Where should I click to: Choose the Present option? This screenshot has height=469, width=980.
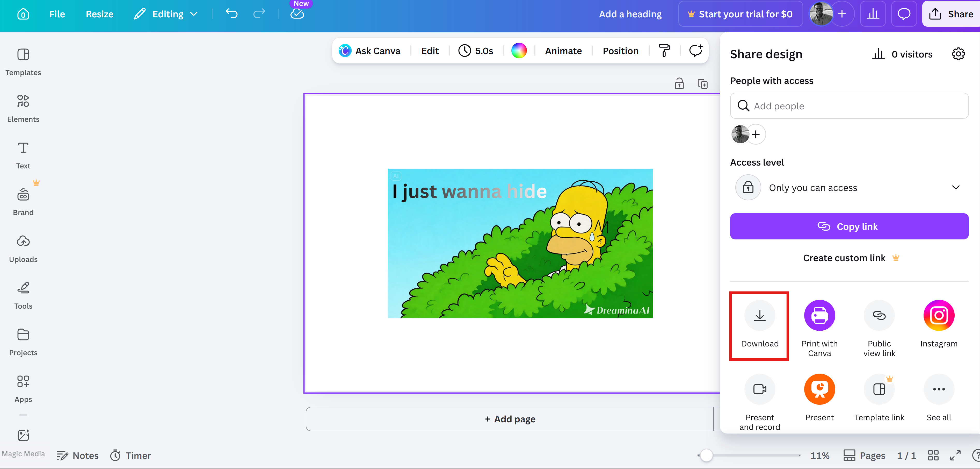pyautogui.click(x=819, y=397)
